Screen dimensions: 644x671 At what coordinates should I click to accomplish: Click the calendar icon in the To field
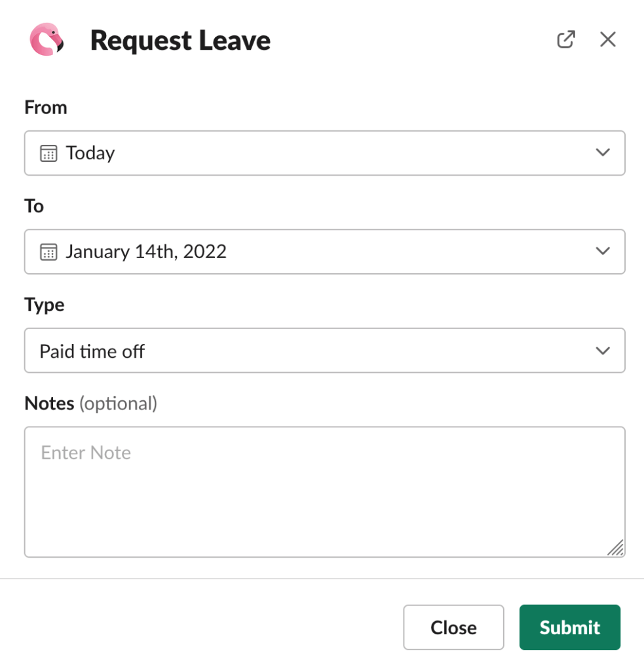pos(48,252)
